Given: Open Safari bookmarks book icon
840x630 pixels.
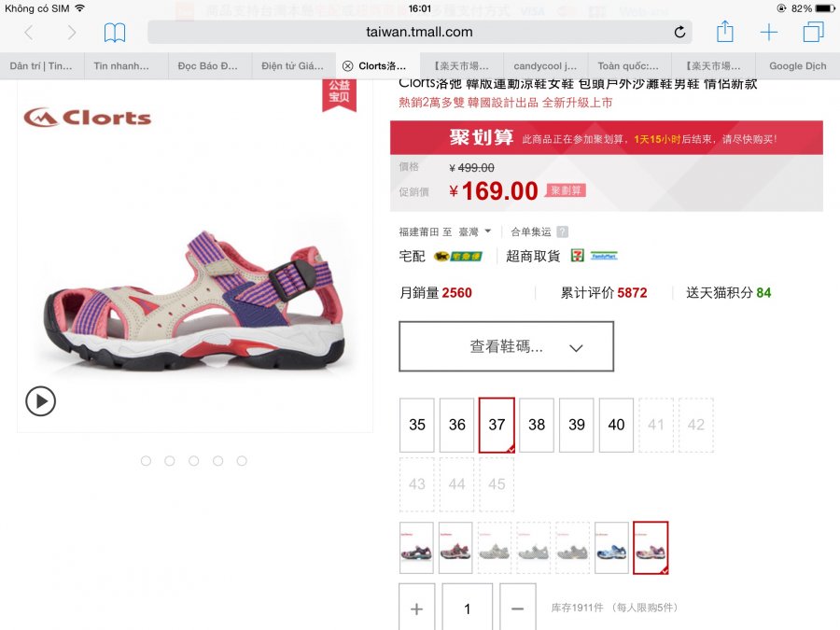Looking at the screenshot, I should tap(115, 33).
